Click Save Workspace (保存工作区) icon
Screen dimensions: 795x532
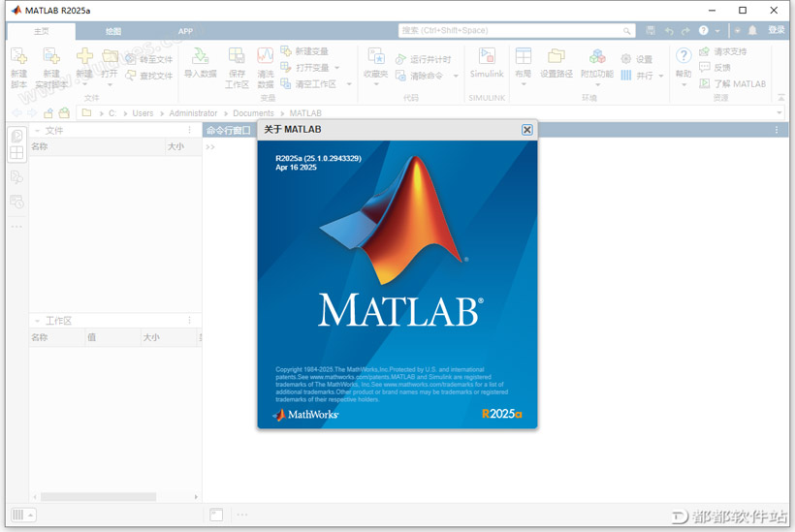[x=237, y=56]
